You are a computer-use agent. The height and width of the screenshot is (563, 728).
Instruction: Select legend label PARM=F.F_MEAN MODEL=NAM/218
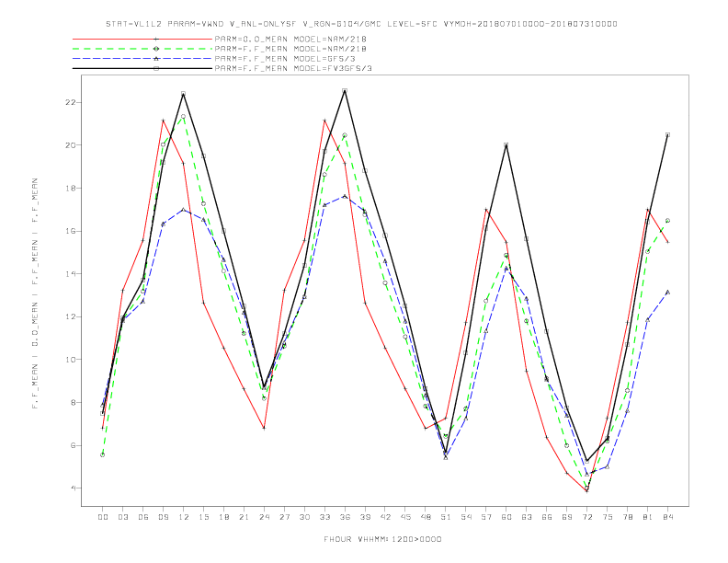[x=290, y=49]
